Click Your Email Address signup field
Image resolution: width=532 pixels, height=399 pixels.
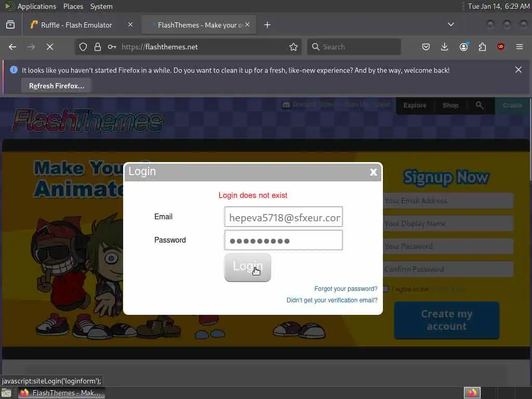(x=448, y=201)
